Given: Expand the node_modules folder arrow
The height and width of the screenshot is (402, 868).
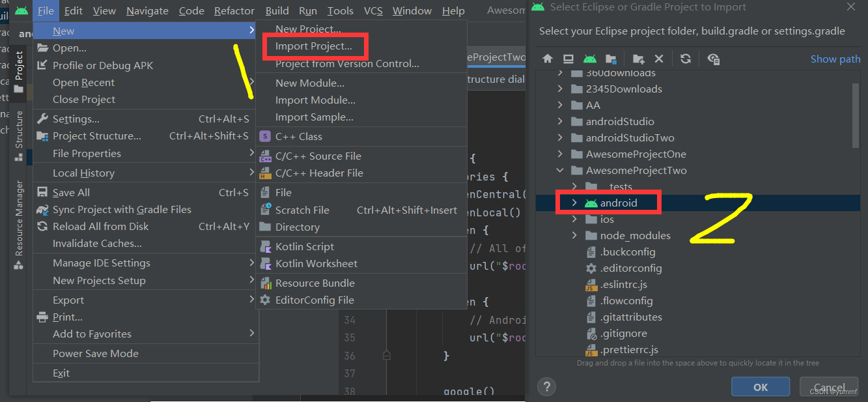Looking at the screenshot, I should [574, 236].
